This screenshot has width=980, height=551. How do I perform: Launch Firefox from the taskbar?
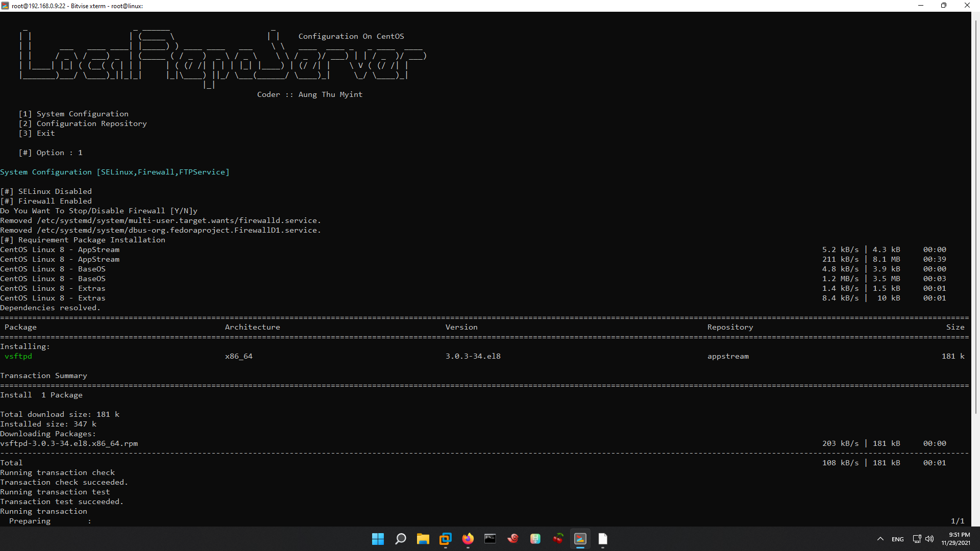[468, 539]
